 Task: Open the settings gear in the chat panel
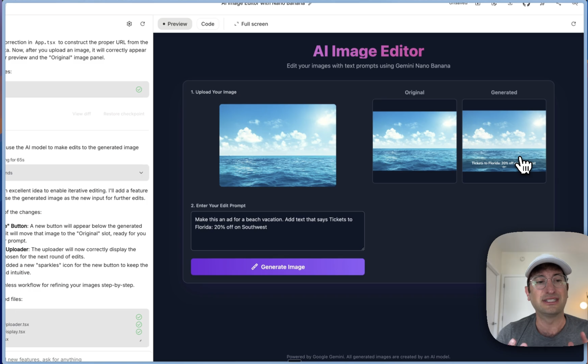coord(129,24)
